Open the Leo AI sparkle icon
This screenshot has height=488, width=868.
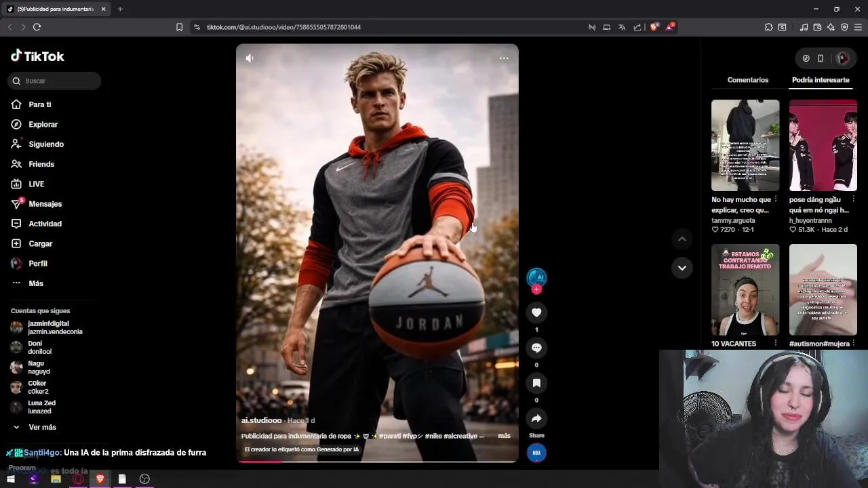831,27
